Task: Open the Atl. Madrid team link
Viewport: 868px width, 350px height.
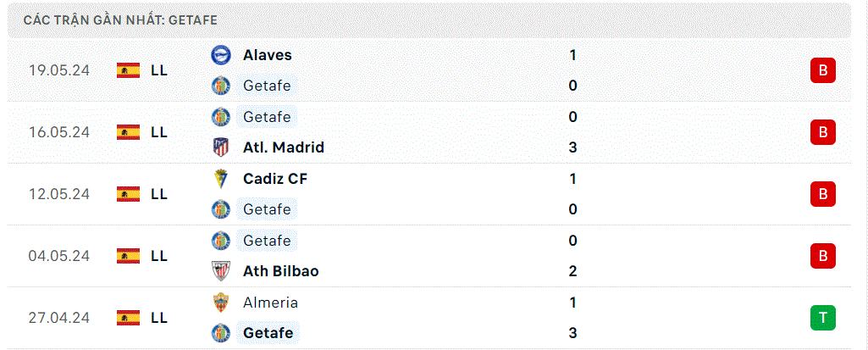Action: 284,147
